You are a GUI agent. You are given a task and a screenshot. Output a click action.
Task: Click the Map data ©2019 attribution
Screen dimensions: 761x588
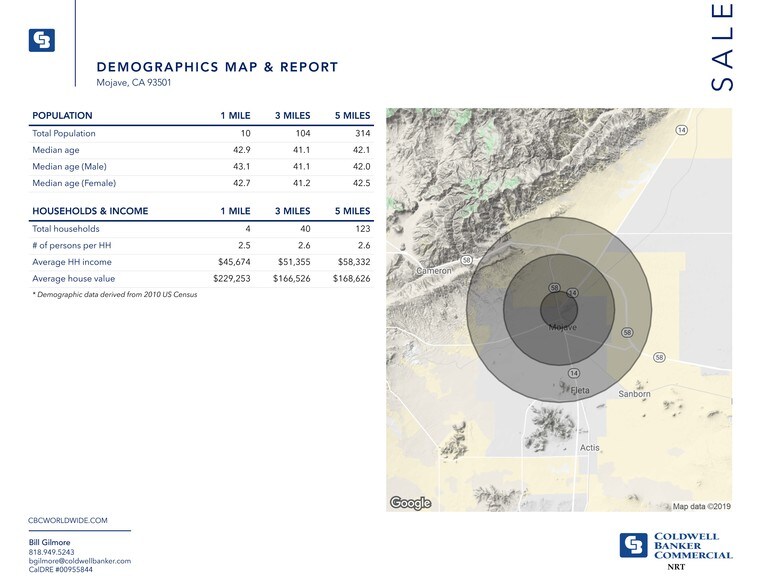701,506
